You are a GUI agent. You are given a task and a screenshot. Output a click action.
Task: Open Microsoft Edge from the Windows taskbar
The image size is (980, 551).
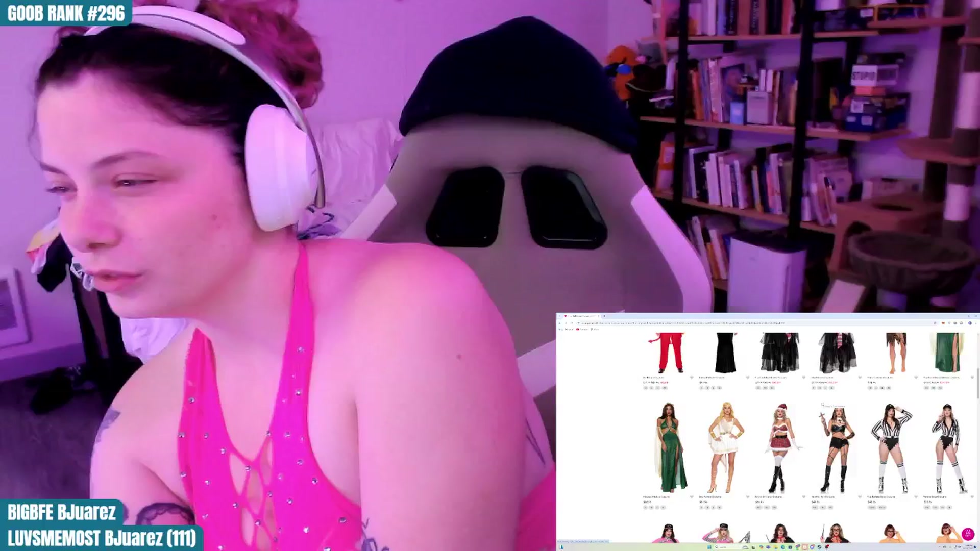782,547
